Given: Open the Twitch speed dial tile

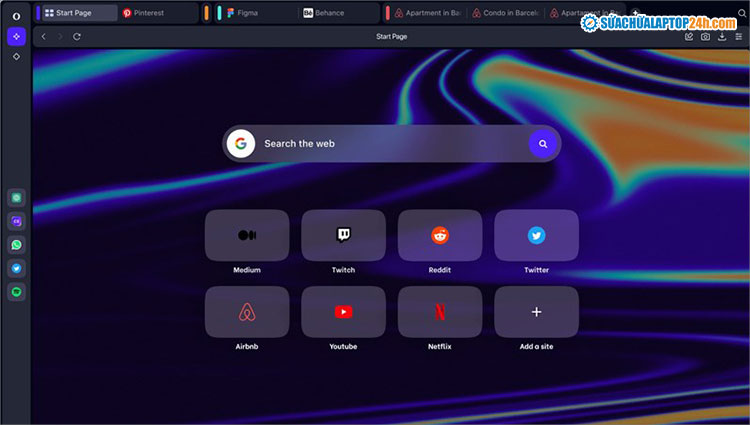Looking at the screenshot, I should tap(343, 236).
